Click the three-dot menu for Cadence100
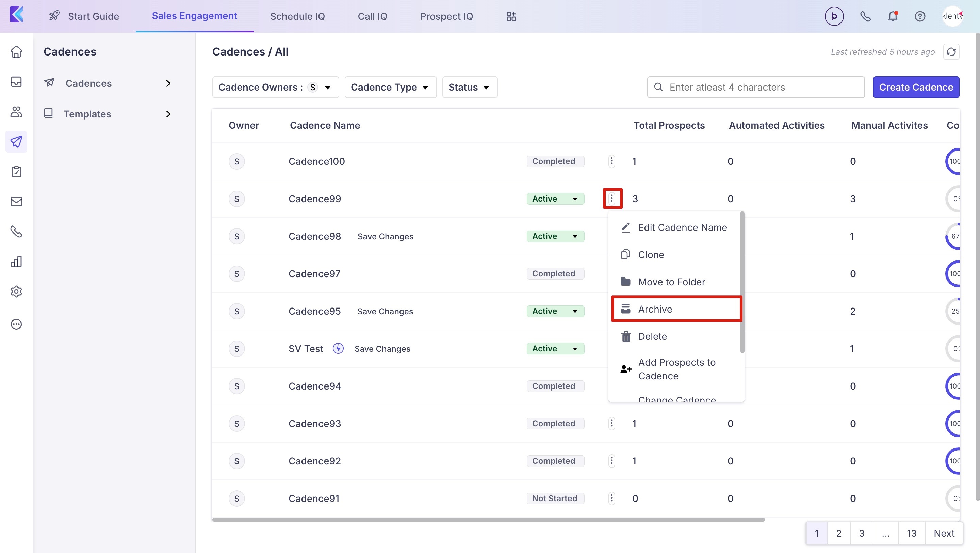Image resolution: width=980 pixels, height=553 pixels. [x=612, y=161]
